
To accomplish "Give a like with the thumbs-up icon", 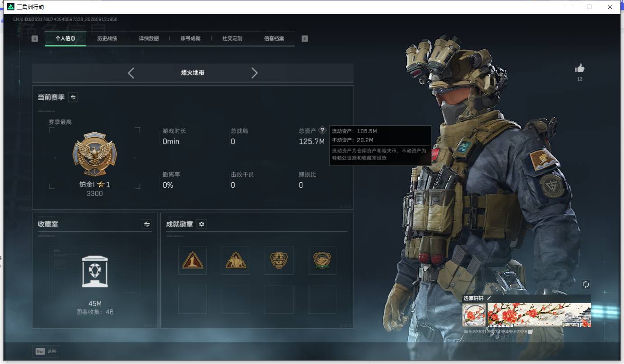I will pyautogui.click(x=580, y=68).
